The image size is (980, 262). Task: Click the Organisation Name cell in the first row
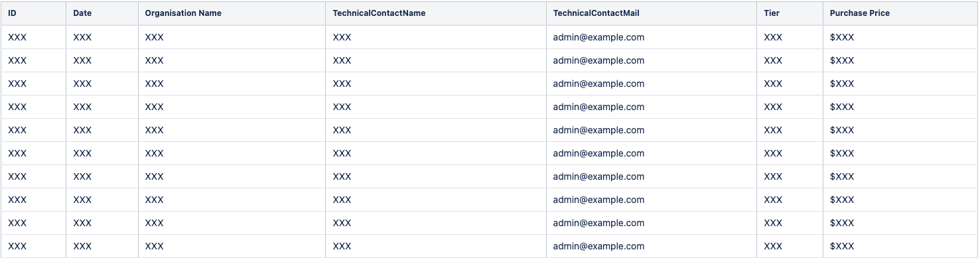[x=232, y=37]
